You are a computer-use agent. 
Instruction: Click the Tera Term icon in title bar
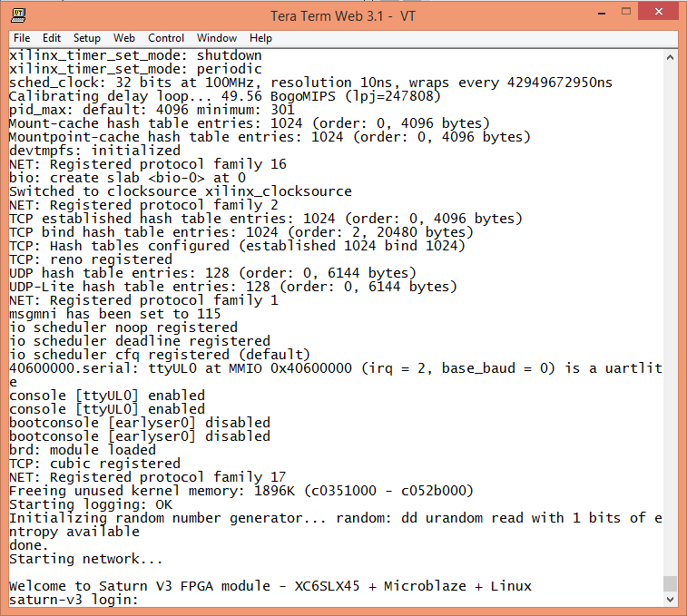point(18,15)
